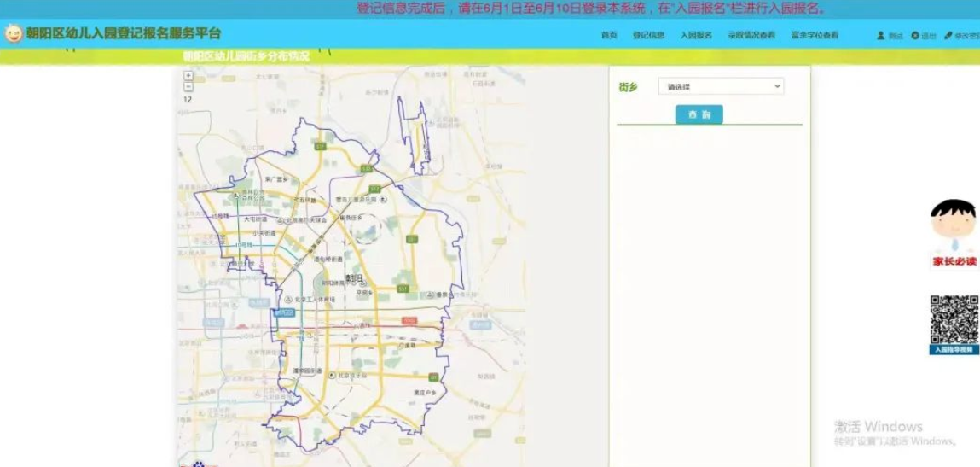Click the map zoom in plus button

coord(188,76)
